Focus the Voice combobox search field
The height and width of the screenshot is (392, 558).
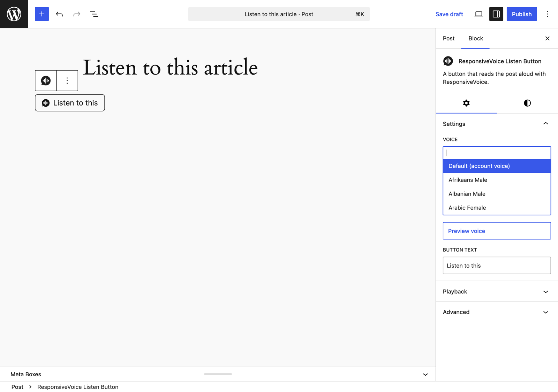click(497, 153)
